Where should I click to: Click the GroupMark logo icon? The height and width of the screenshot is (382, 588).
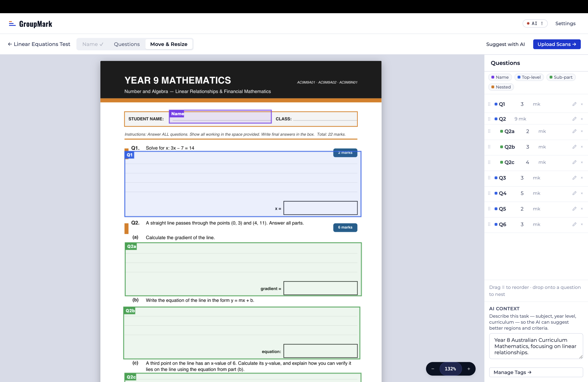pyautogui.click(x=12, y=23)
